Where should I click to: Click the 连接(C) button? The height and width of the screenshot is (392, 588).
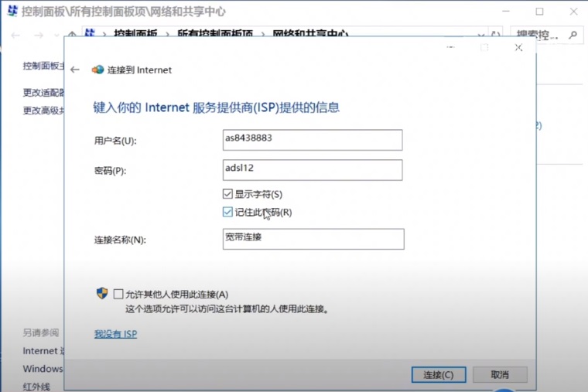point(439,374)
